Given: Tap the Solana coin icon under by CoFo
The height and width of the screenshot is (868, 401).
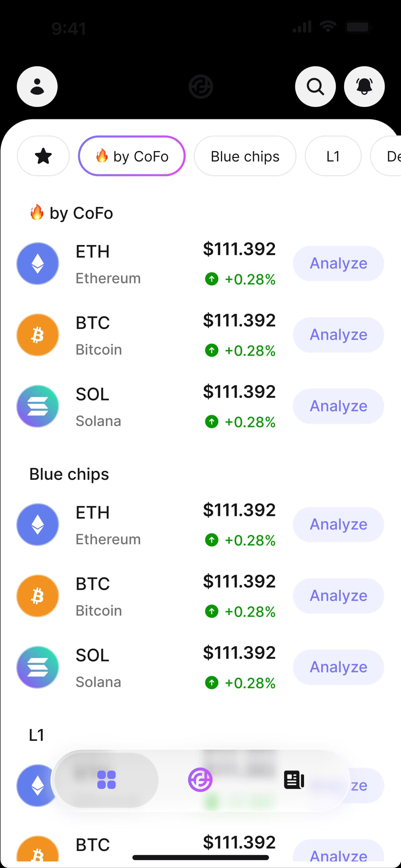Looking at the screenshot, I should [38, 406].
